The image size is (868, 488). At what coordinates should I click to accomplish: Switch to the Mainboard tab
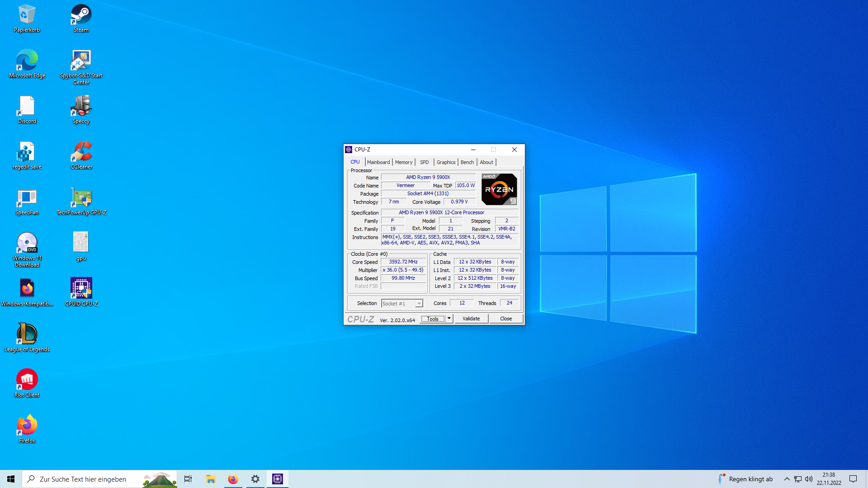click(378, 162)
